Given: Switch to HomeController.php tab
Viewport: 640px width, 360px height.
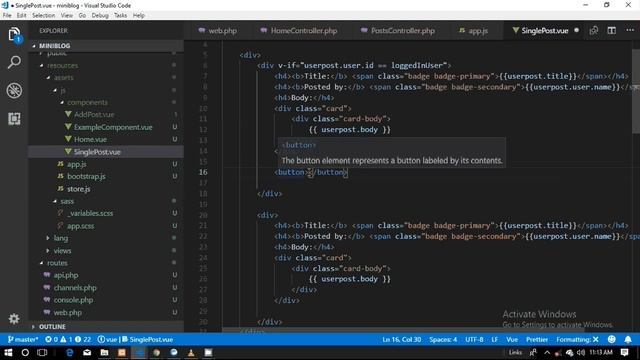Looking at the screenshot, I should [299, 31].
